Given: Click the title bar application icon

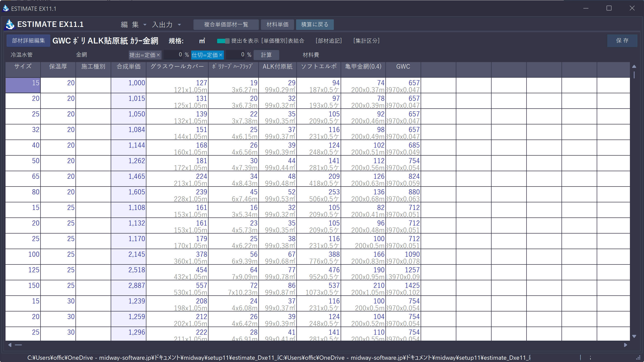Looking at the screenshot, I should coord(6,8).
